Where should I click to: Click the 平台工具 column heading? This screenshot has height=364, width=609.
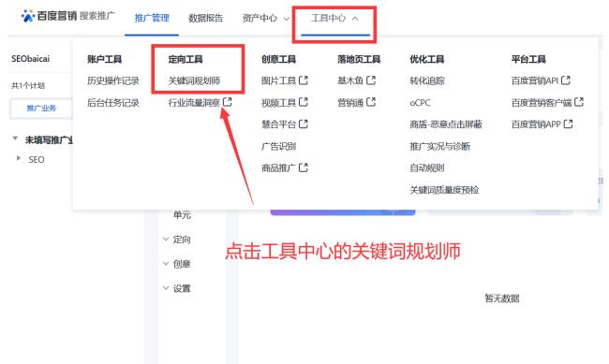(x=528, y=59)
